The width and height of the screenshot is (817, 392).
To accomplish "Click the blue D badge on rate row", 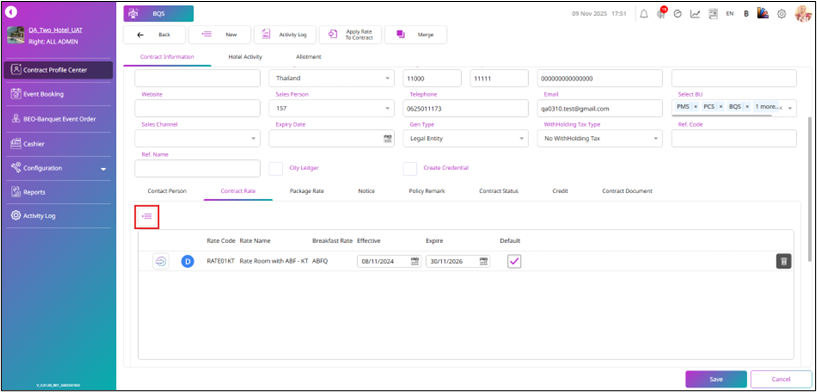I will pos(188,262).
